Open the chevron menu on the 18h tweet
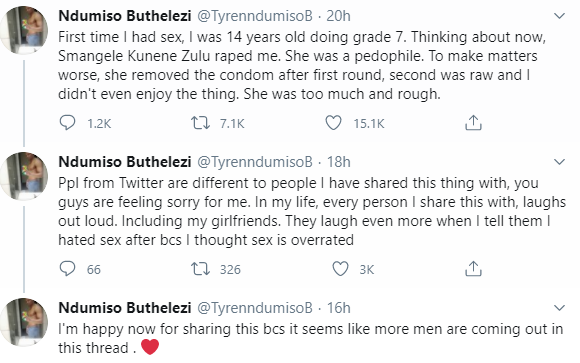The width and height of the screenshot is (580, 363). [x=559, y=162]
